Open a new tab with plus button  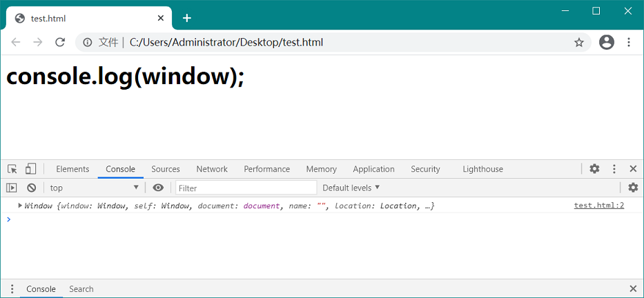tap(187, 18)
